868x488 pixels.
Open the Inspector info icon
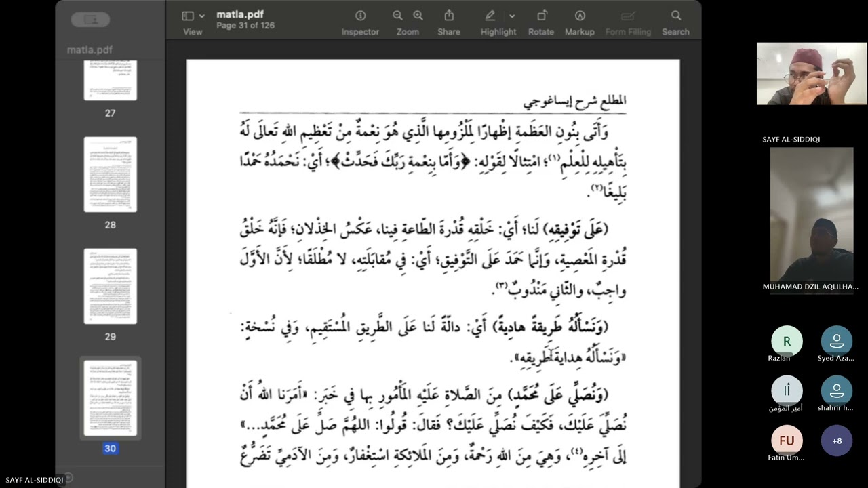[360, 16]
